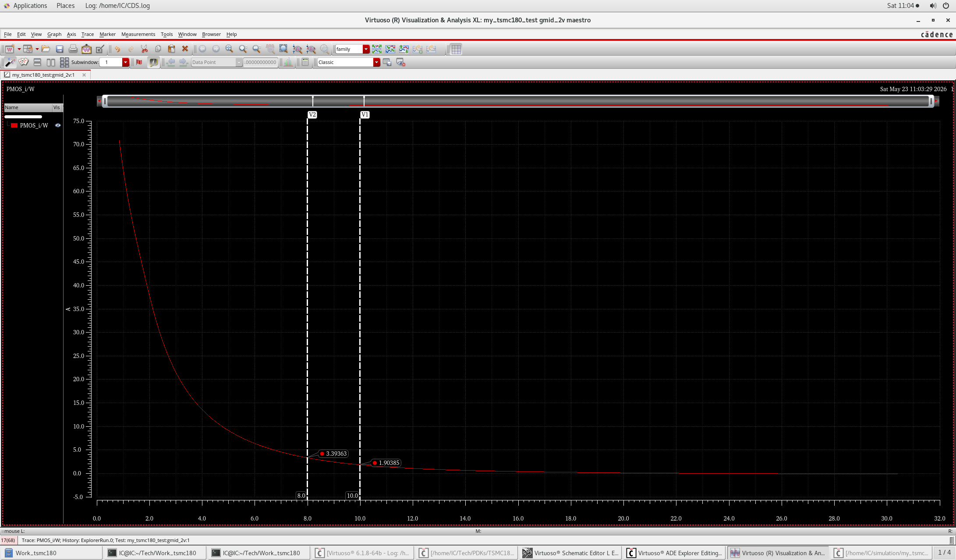Click the Undo arrow icon
The height and width of the screenshot is (560, 956).
[117, 49]
